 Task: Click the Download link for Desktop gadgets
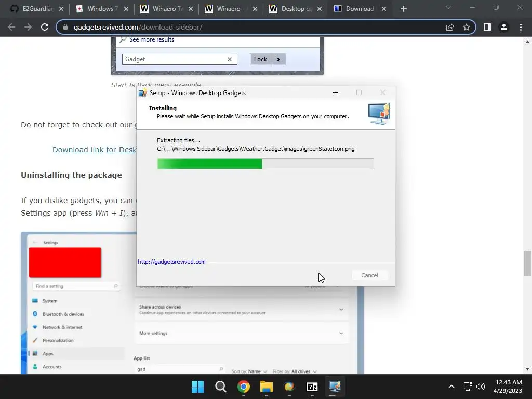coord(95,150)
